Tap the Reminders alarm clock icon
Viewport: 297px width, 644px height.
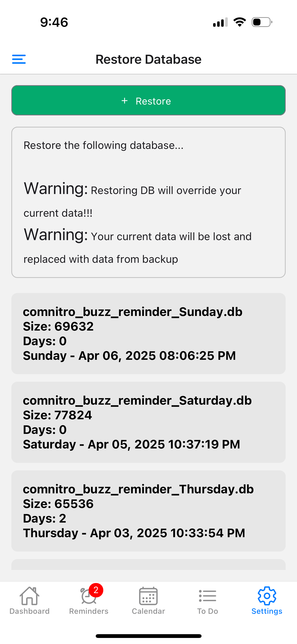click(87, 597)
